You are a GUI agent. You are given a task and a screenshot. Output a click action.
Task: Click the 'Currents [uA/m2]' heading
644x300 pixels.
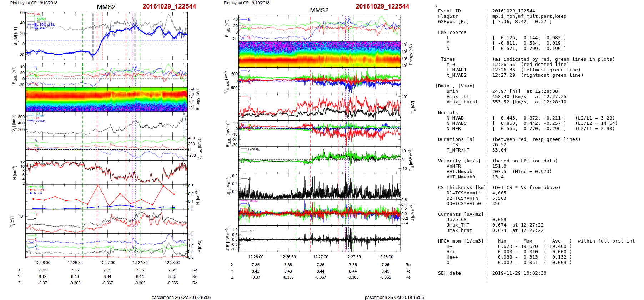461,214
